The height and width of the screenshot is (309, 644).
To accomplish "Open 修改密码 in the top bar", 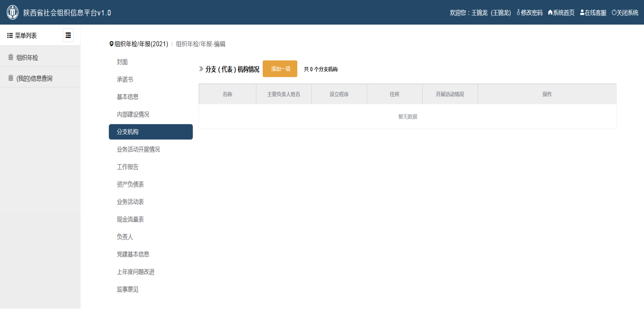I will 529,13.
